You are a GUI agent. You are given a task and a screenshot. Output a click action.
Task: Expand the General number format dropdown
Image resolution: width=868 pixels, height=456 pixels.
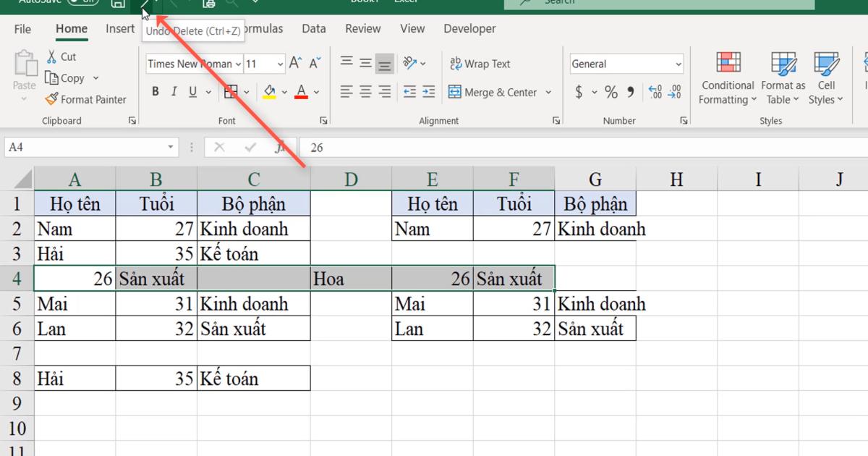click(x=678, y=64)
